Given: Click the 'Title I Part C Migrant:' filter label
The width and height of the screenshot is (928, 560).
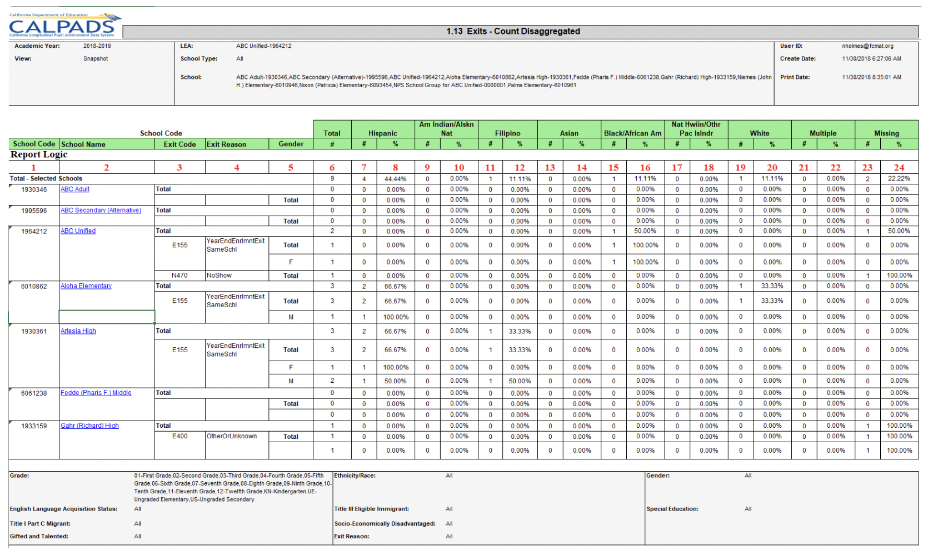Looking at the screenshot, I should [40, 524].
